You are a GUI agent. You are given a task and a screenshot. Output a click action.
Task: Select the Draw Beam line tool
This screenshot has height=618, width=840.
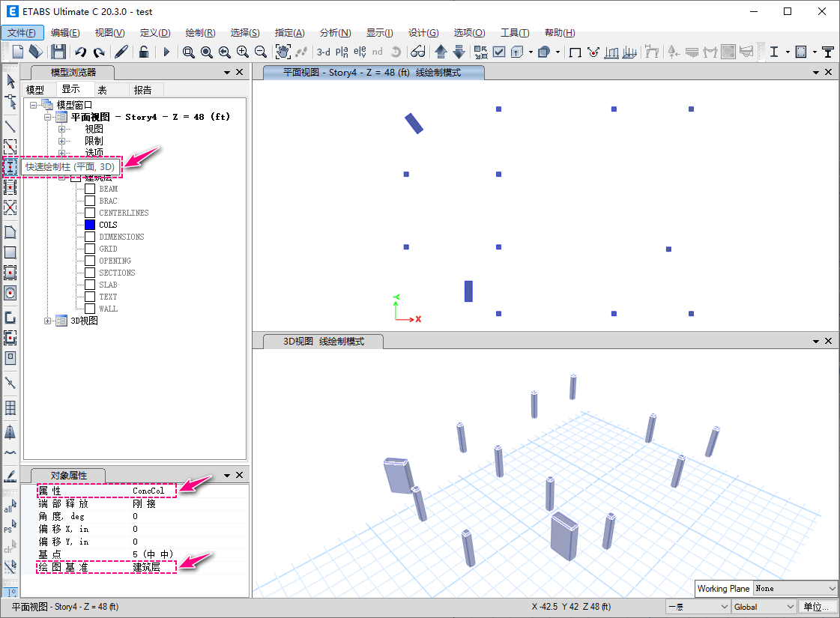(10, 126)
